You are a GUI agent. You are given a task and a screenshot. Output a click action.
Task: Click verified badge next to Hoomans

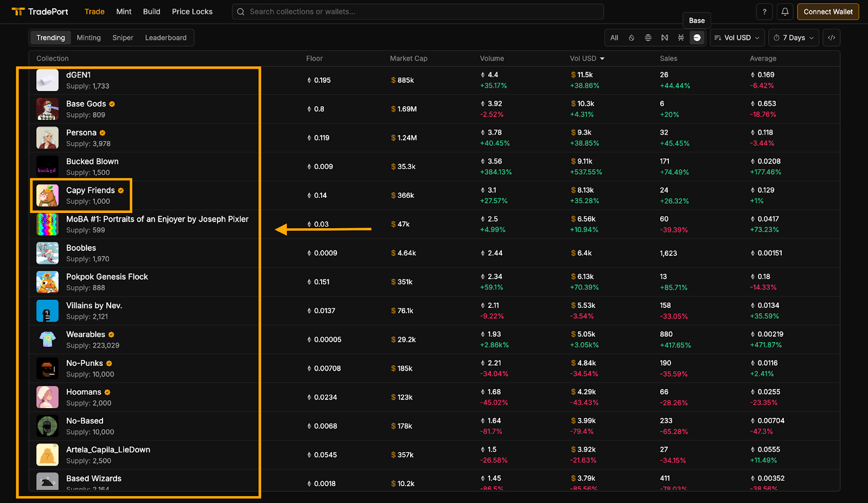click(x=107, y=392)
